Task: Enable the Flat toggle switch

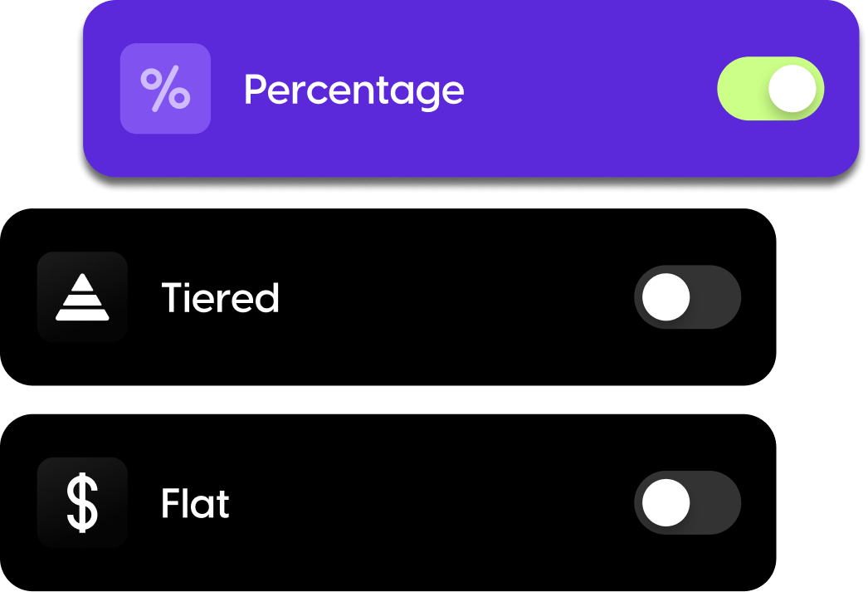Action: pyautogui.click(x=688, y=502)
